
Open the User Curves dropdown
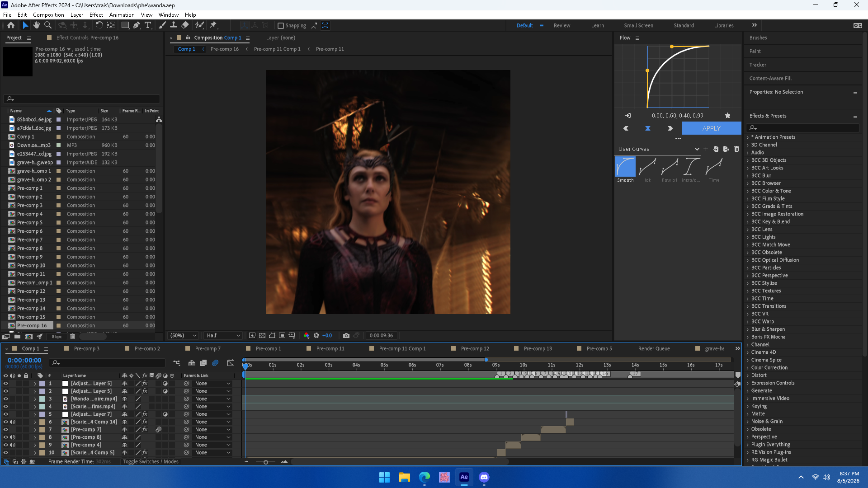(x=658, y=149)
